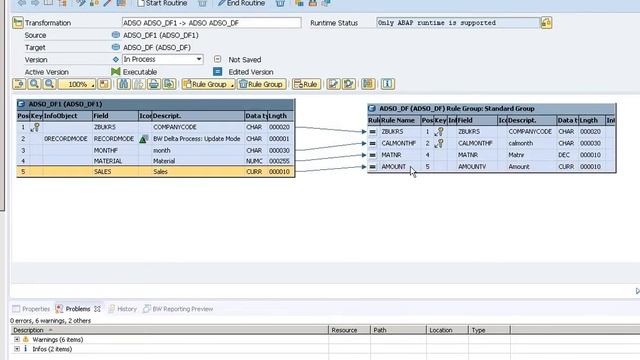
Task: Click the key icon in the target CALMONTHF row
Action: [439, 143]
